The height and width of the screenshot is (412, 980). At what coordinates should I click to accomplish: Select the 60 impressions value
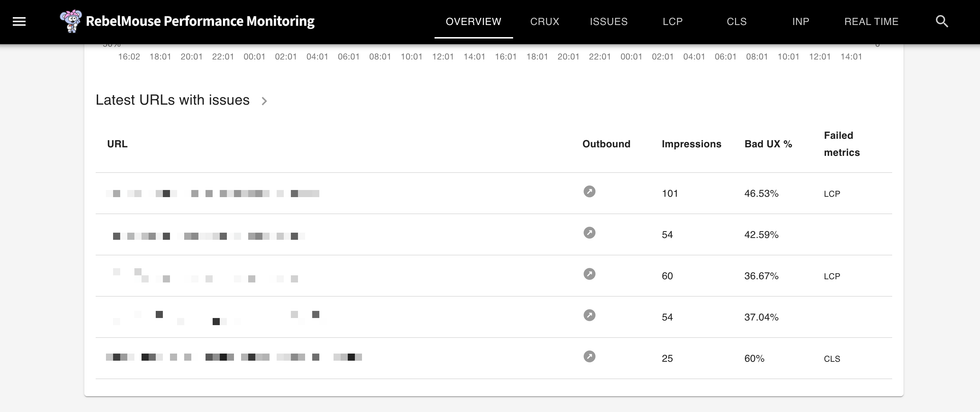(x=668, y=276)
